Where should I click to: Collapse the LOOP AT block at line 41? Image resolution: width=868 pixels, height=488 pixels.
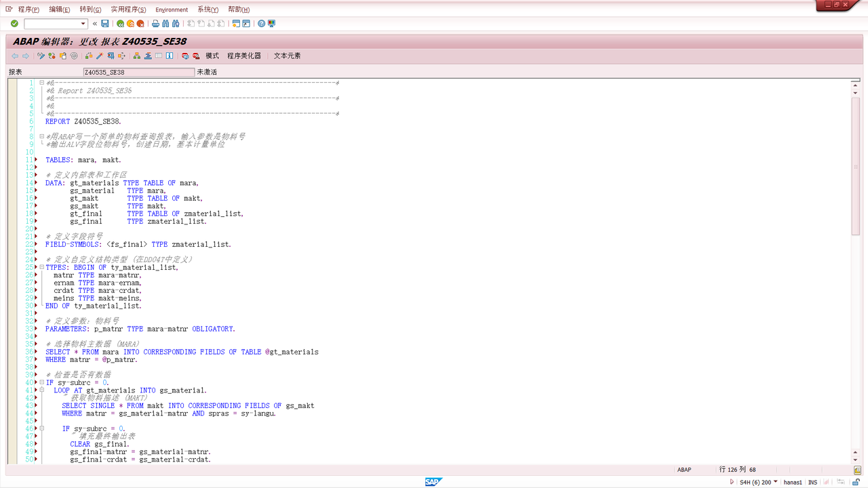coord(41,390)
